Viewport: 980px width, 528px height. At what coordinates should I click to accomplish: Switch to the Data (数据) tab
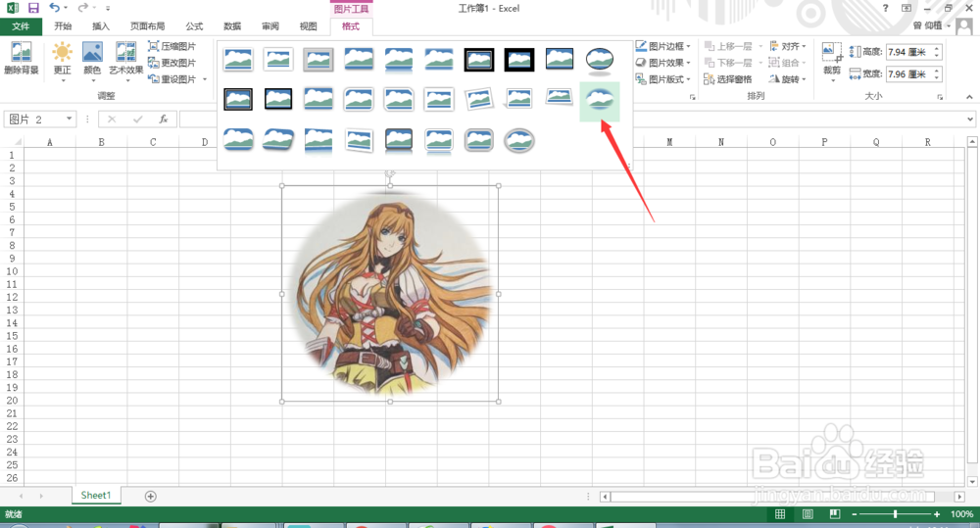[x=232, y=26]
